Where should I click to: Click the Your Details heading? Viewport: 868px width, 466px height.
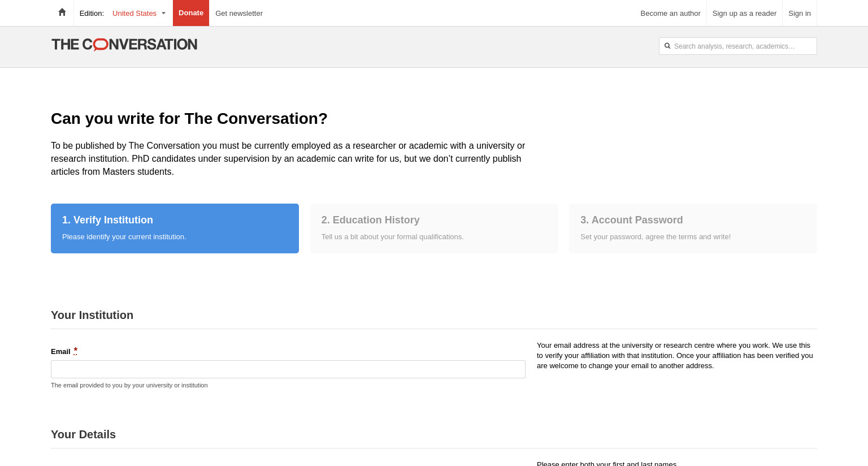tap(83, 434)
